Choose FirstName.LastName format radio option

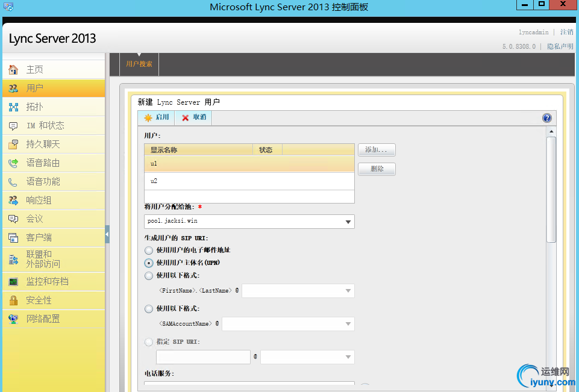148,276
